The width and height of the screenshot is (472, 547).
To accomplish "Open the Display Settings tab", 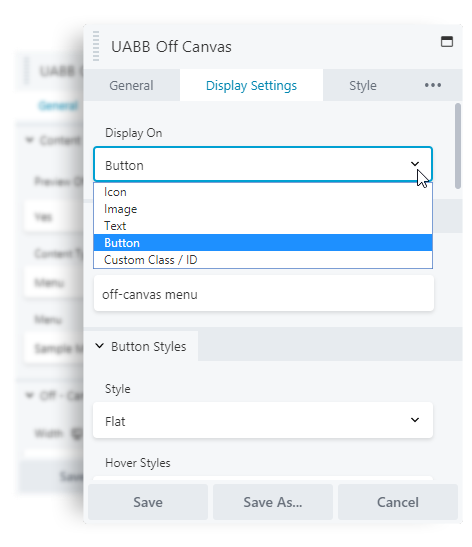I will [x=251, y=85].
